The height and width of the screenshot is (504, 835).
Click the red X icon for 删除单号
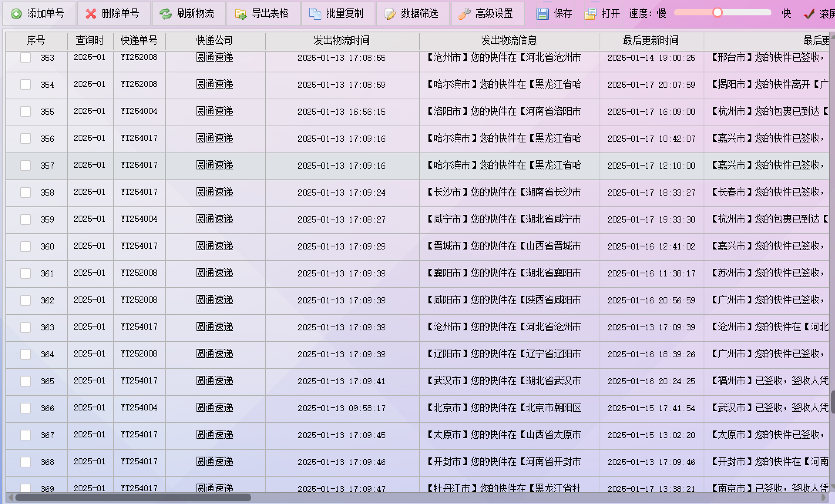(91, 14)
